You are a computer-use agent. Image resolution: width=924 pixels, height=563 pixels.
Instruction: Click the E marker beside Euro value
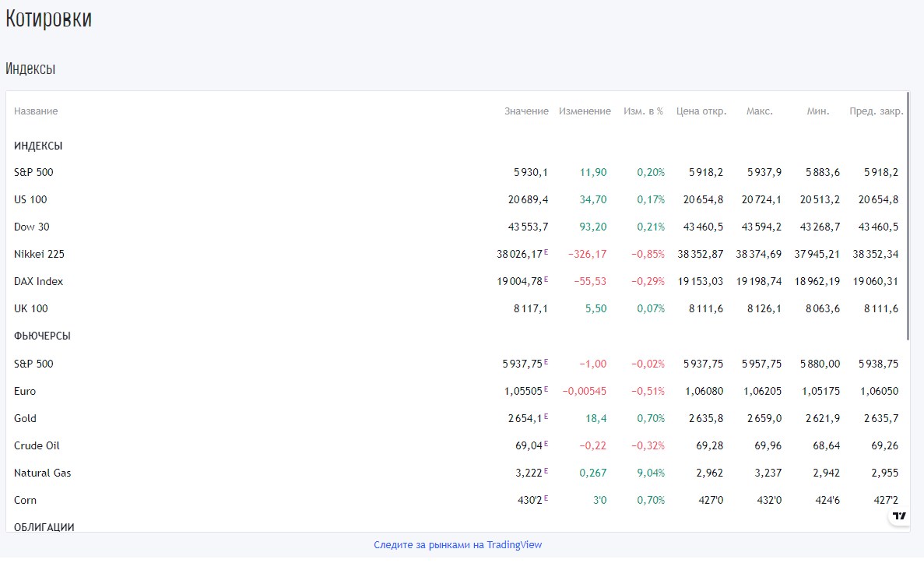pyautogui.click(x=546, y=389)
